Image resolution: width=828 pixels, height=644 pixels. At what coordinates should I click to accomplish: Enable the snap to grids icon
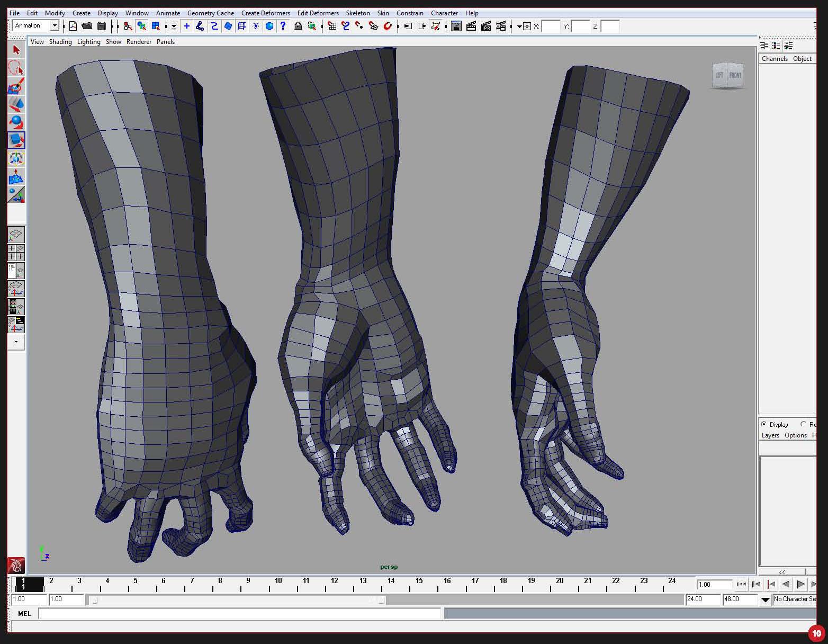click(332, 26)
